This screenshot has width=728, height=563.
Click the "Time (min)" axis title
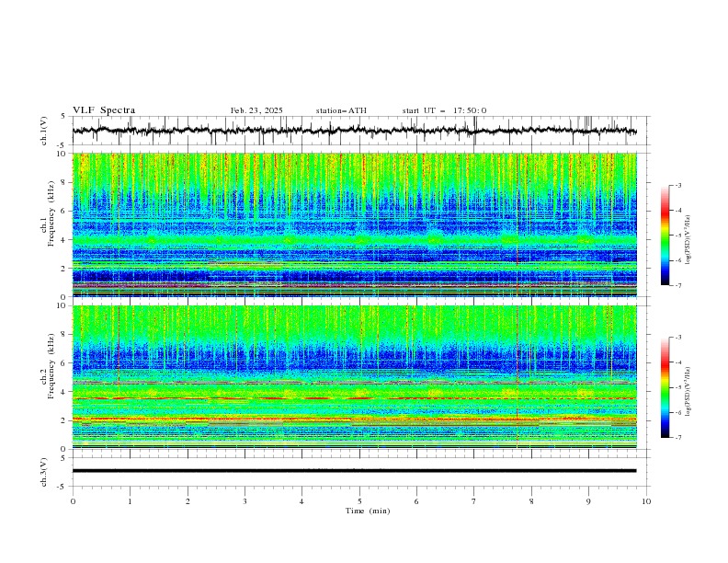368,511
